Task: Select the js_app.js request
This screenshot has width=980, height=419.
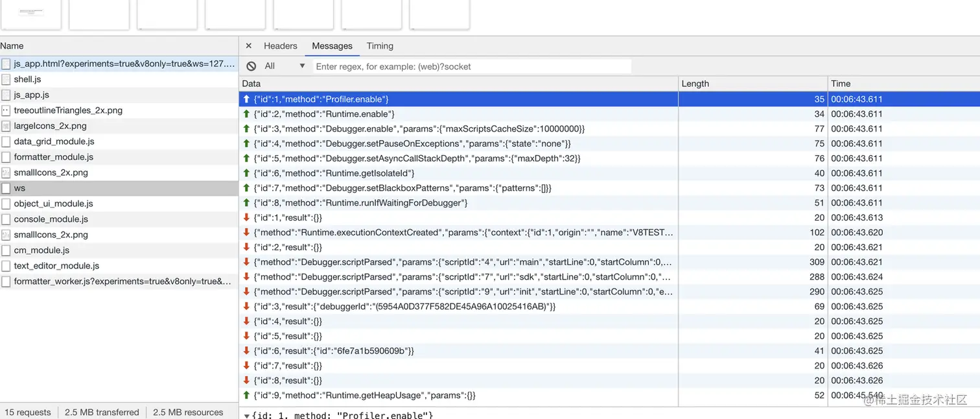Action: pos(119,95)
